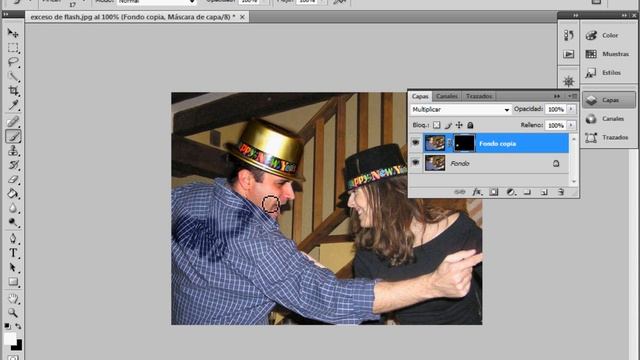Open the Actions panel icon in dock
Viewport: 640px width, 360px height.
[569, 54]
